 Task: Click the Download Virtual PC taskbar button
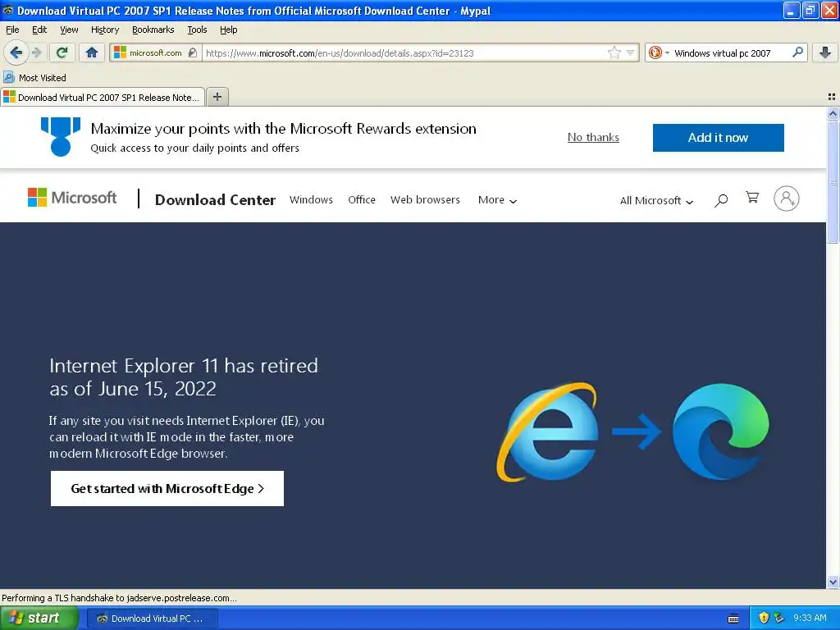pyautogui.click(x=152, y=619)
